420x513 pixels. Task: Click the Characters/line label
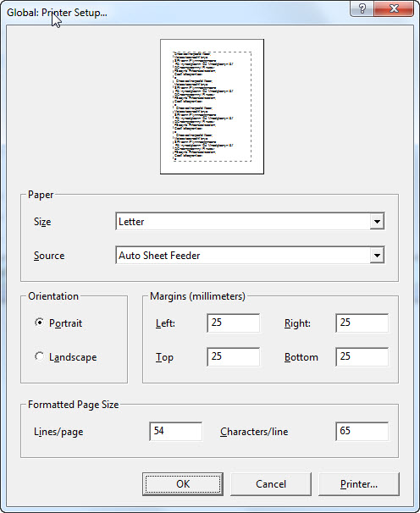tap(254, 432)
